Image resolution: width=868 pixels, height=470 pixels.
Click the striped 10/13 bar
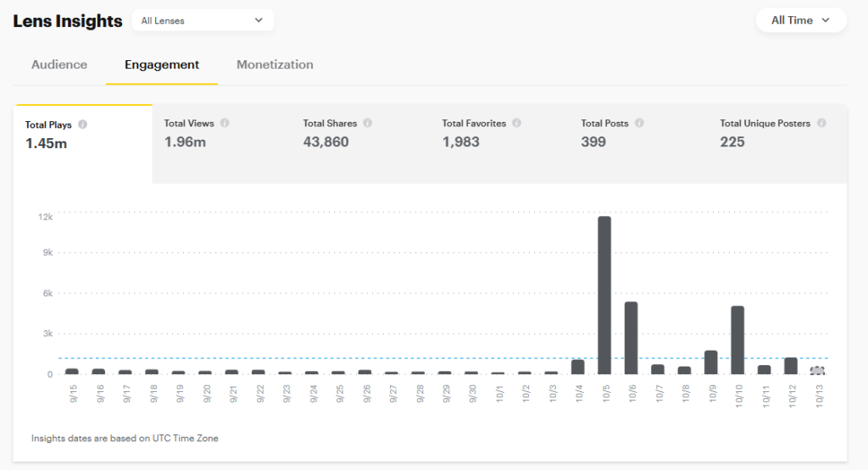click(817, 370)
